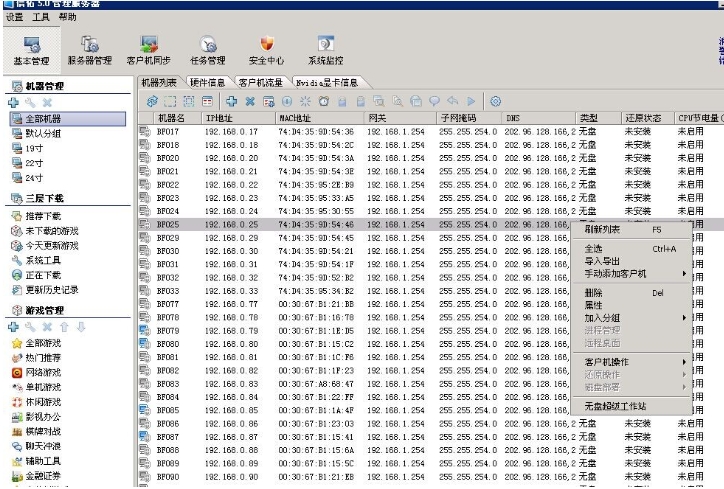The width and height of the screenshot is (724, 489).
Task: Click the speech bubble message icon
Action: click(434, 101)
